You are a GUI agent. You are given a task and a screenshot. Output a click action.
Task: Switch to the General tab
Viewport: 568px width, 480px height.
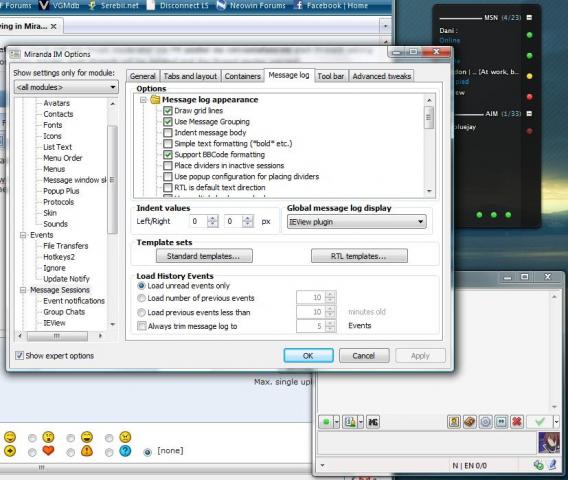(x=142, y=76)
